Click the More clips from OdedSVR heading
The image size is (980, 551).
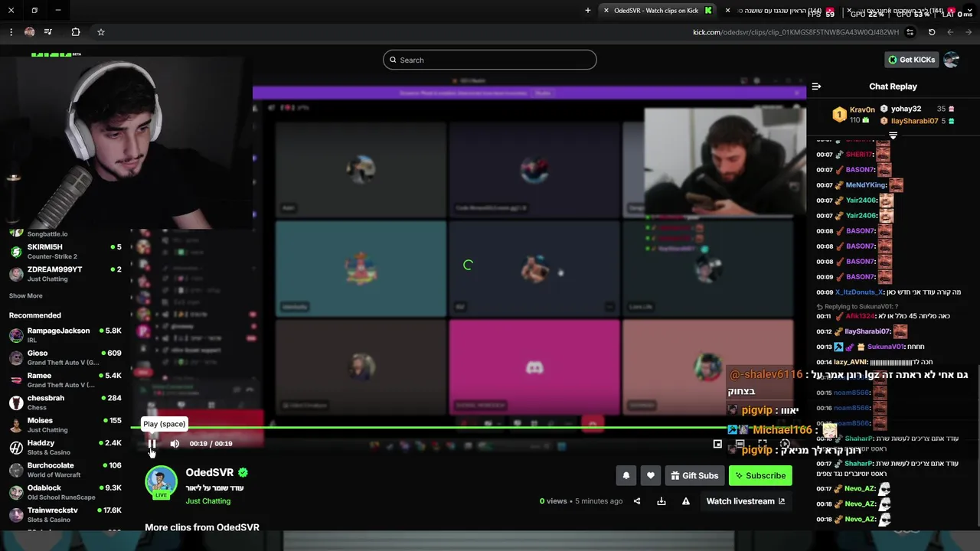click(202, 527)
